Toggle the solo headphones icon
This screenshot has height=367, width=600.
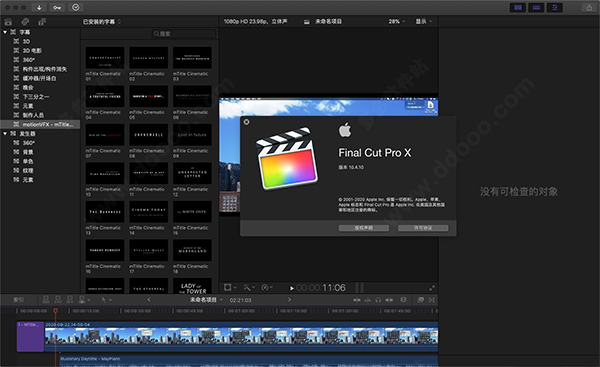(378, 300)
